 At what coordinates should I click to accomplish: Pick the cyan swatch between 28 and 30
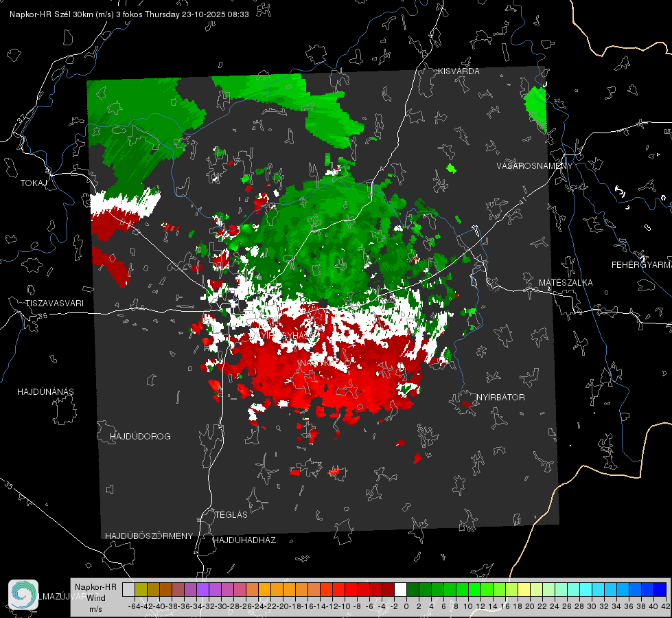click(586, 589)
